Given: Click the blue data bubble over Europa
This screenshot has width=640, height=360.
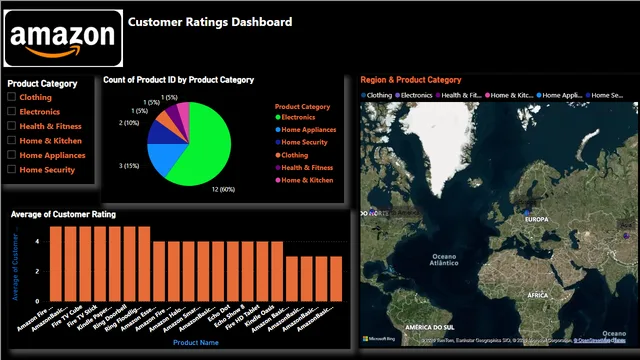Looking at the screenshot, I should [527, 213].
